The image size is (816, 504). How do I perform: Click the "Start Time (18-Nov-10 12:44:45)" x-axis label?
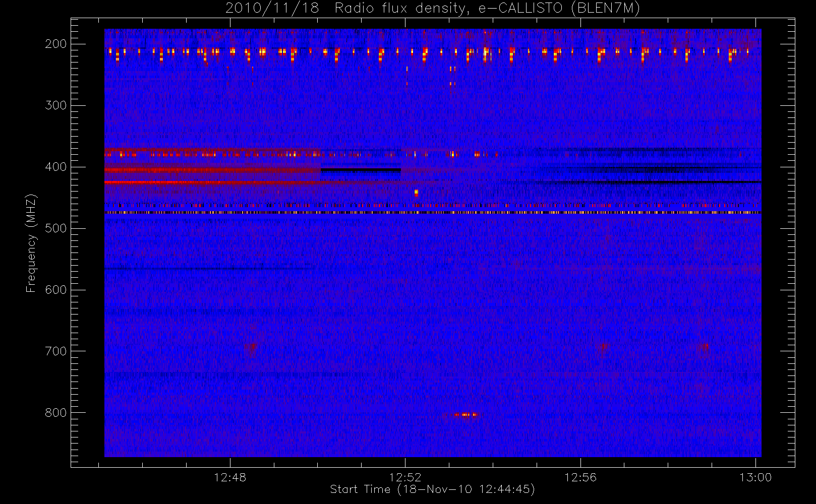[x=432, y=489]
